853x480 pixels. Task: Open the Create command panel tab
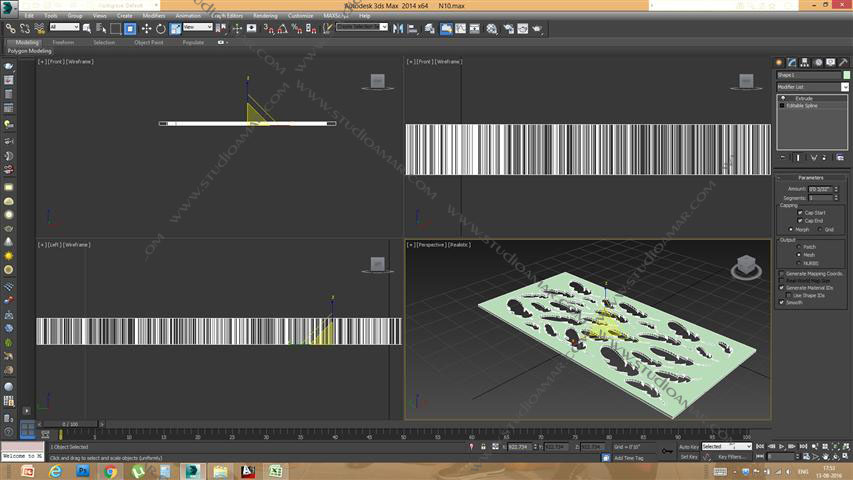(779, 62)
